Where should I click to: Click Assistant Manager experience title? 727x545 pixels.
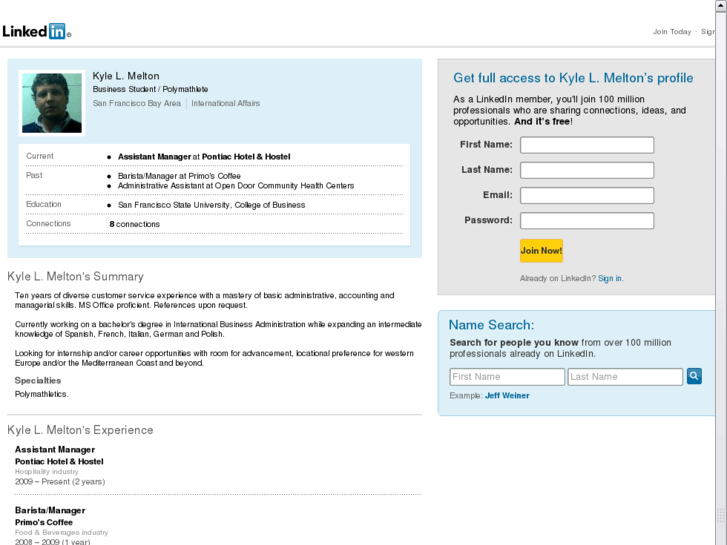[x=55, y=449]
